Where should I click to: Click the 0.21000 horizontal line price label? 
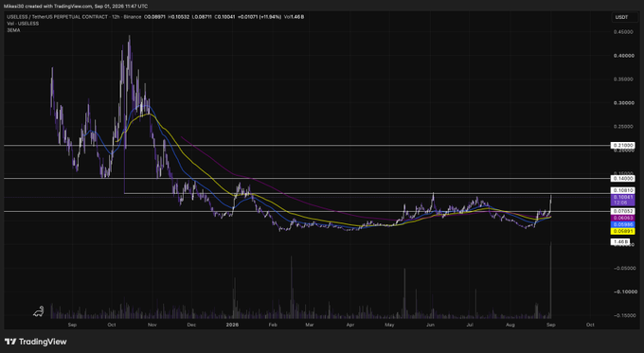tap(623, 146)
